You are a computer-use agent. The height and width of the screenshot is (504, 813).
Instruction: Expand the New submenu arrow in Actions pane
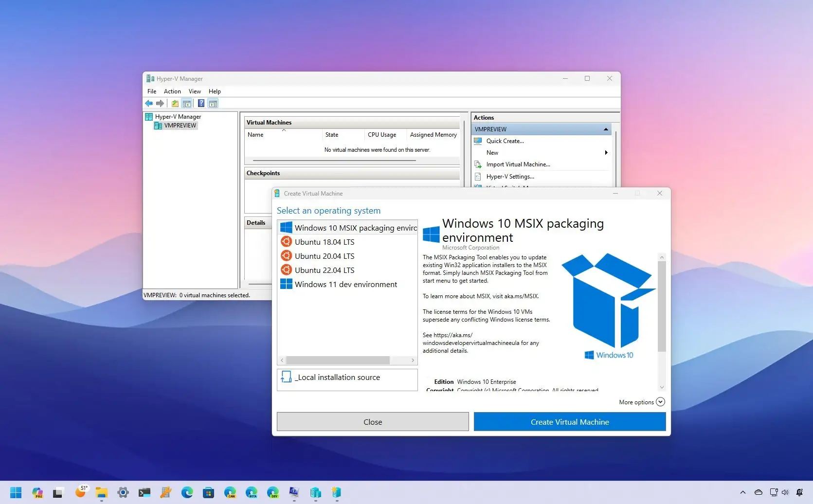(x=606, y=152)
